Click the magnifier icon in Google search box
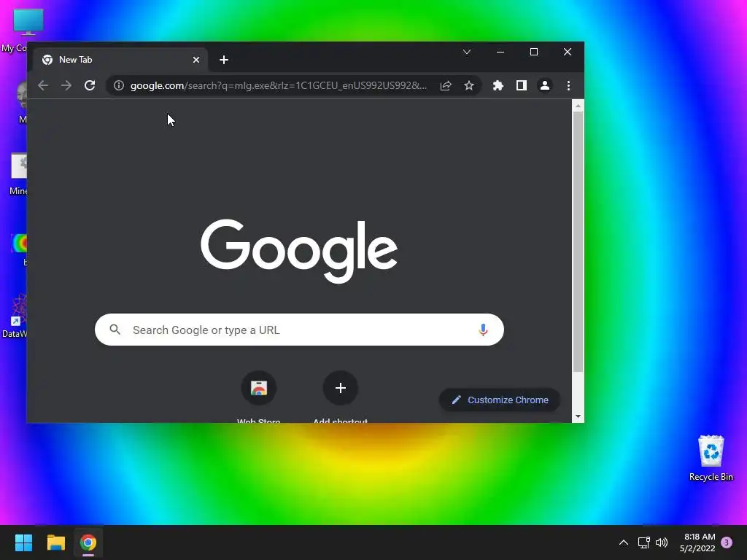The height and width of the screenshot is (560, 747). click(115, 330)
